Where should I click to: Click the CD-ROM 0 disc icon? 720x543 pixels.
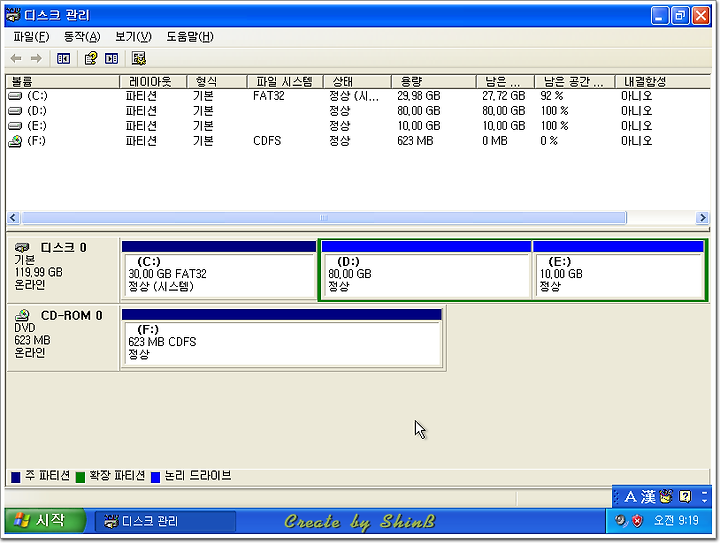(x=22, y=315)
